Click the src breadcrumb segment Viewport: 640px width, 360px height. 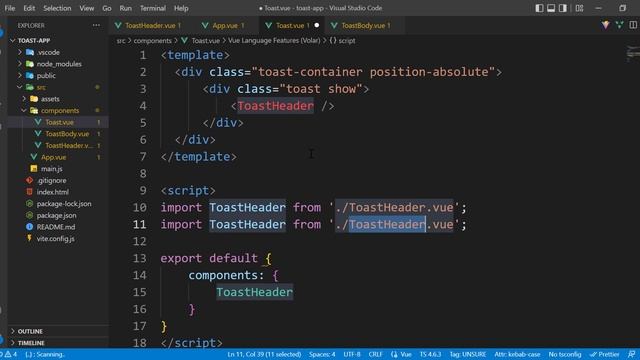(121, 40)
